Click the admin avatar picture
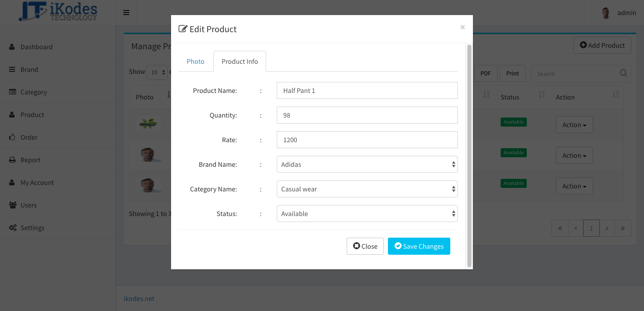The height and width of the screenshot is (311, 644). coord(606,13)
